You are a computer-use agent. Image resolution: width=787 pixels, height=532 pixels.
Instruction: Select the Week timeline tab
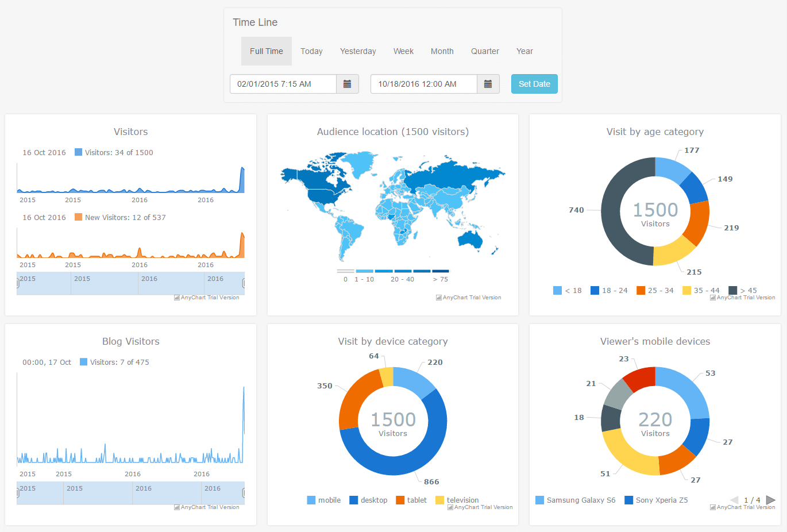coord(403,51)
